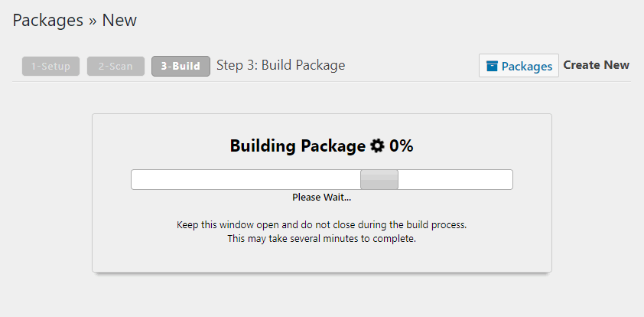Click the word Packages in the page heading
Viewport: 644px width, 317px height.
(47, 21)
